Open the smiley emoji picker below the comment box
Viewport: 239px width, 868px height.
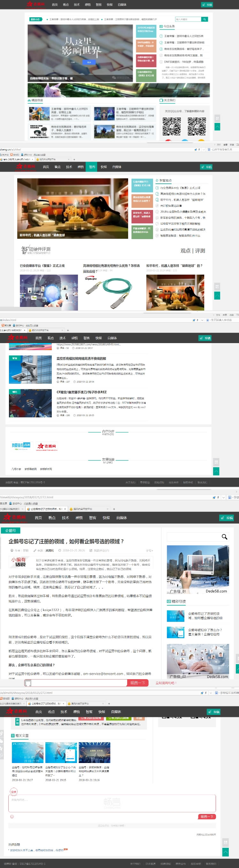[x=12, y=816]
